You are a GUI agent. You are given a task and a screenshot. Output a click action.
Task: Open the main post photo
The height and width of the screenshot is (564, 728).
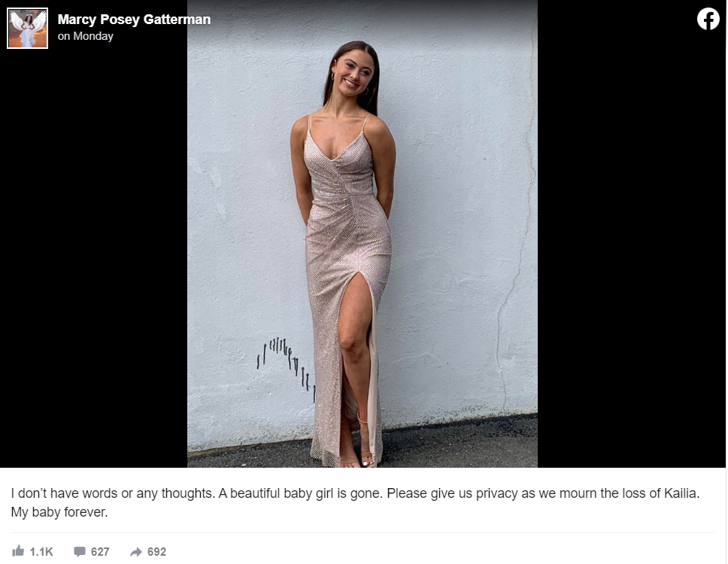[362, 233]
